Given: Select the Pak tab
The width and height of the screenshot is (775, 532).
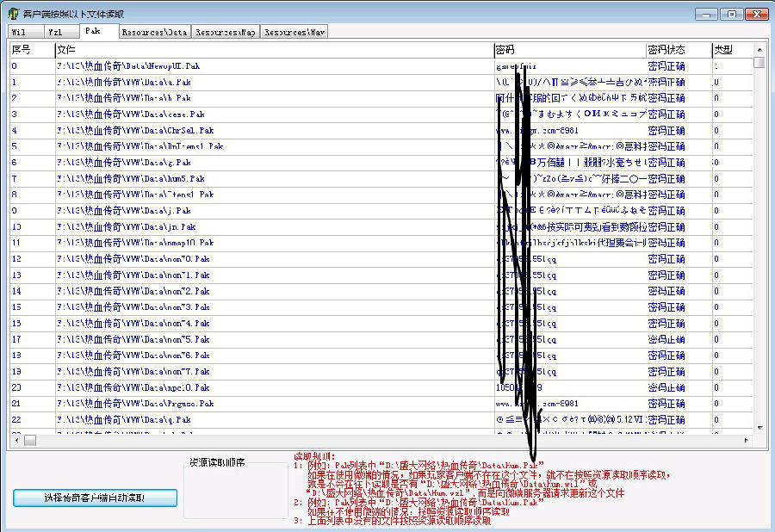Looking at the screenshot, I should coord(99,31).
